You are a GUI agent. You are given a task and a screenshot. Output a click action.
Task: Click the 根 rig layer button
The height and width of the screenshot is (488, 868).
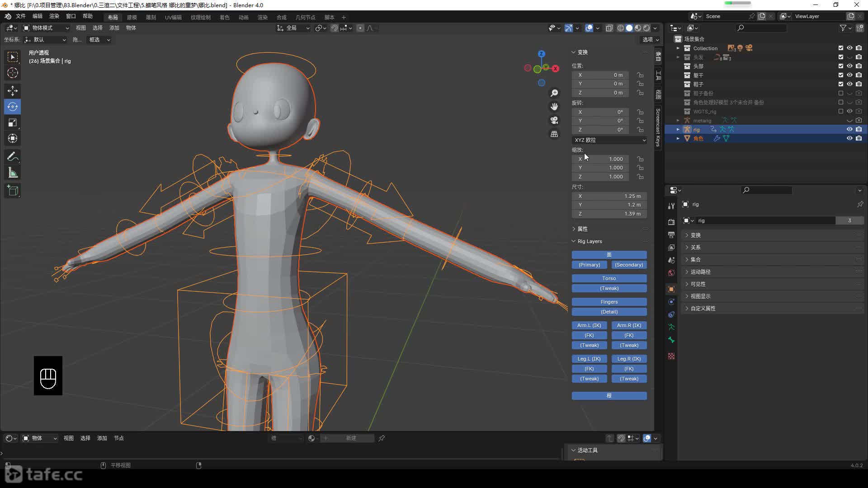(609, 396)
